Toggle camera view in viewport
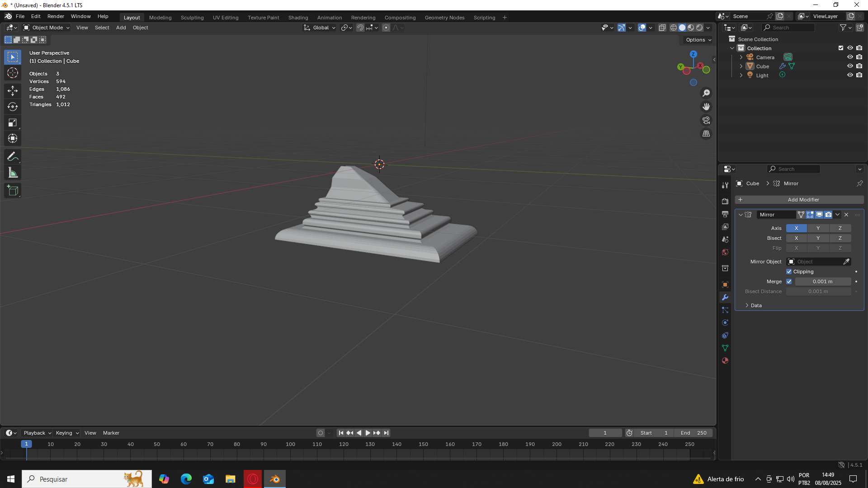 pos(706,120)
